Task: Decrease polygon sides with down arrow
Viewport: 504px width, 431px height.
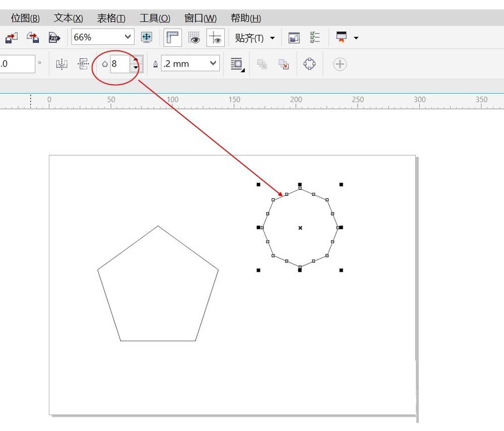Action: (x=136, y=67)
